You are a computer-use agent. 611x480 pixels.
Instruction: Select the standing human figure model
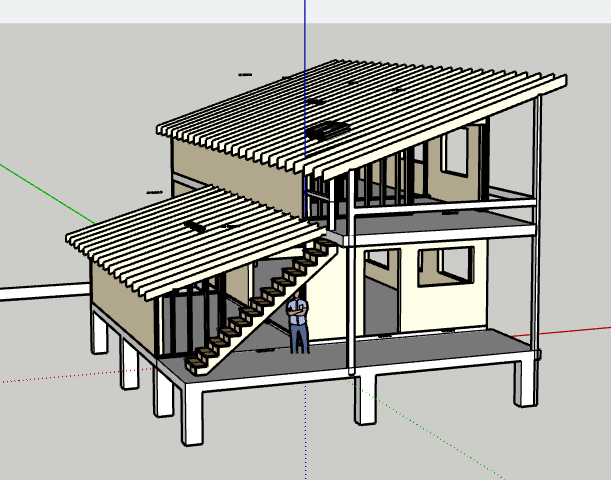pyautogui.click(x=298, y=323)
